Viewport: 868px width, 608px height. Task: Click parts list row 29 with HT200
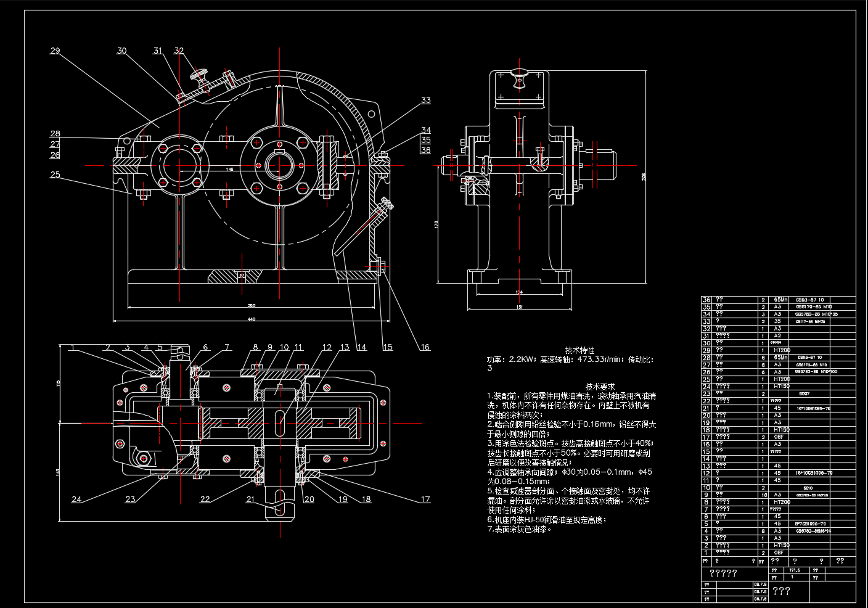(779, 350)
